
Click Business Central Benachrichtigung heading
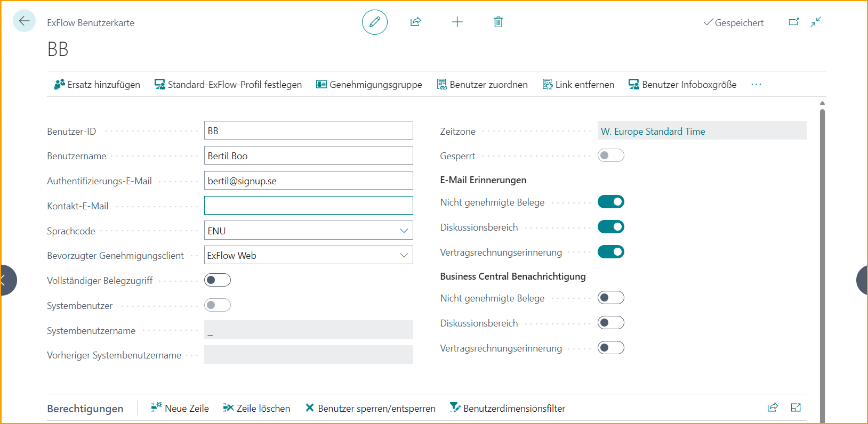pos(513,276)
